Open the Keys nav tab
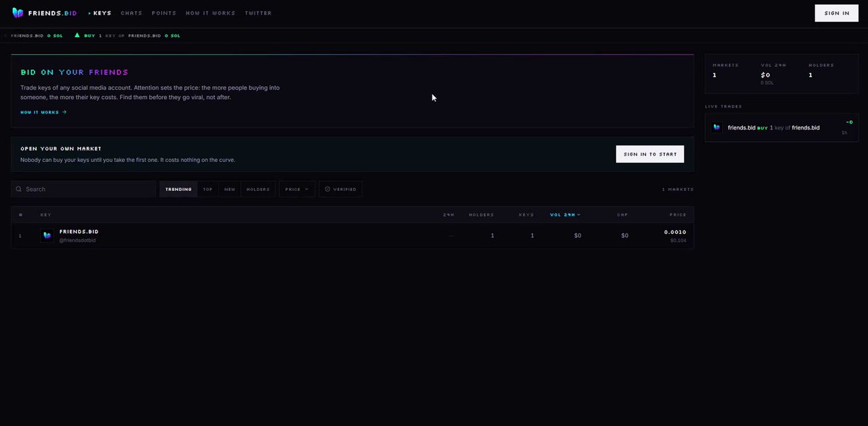This screenshot has width=868, height=426. click(x=100, y=13)
